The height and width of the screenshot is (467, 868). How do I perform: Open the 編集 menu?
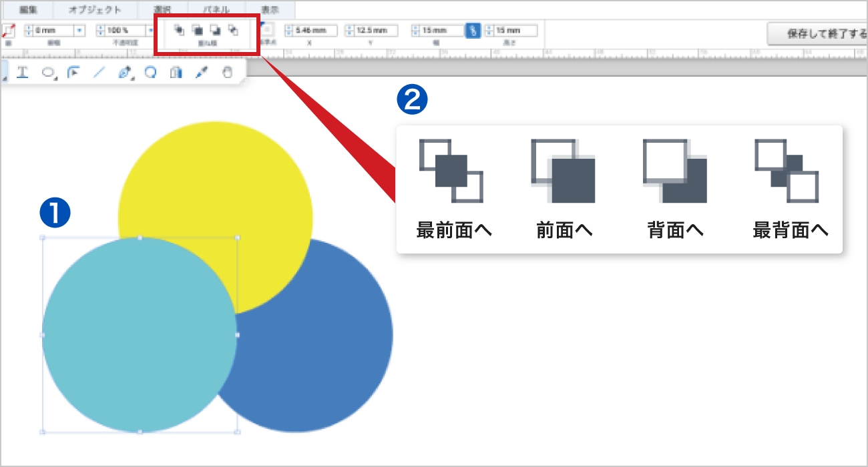(28, 10)
